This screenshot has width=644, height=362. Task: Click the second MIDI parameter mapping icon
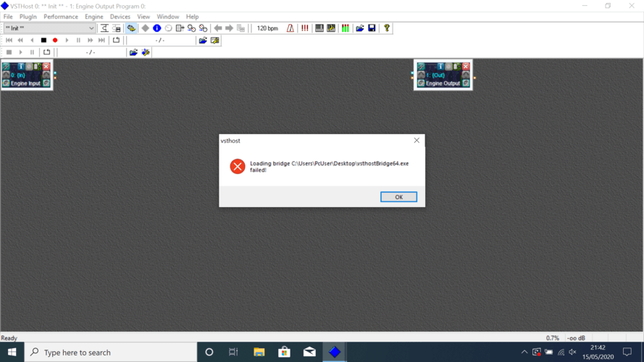click(x=203, y=28)
